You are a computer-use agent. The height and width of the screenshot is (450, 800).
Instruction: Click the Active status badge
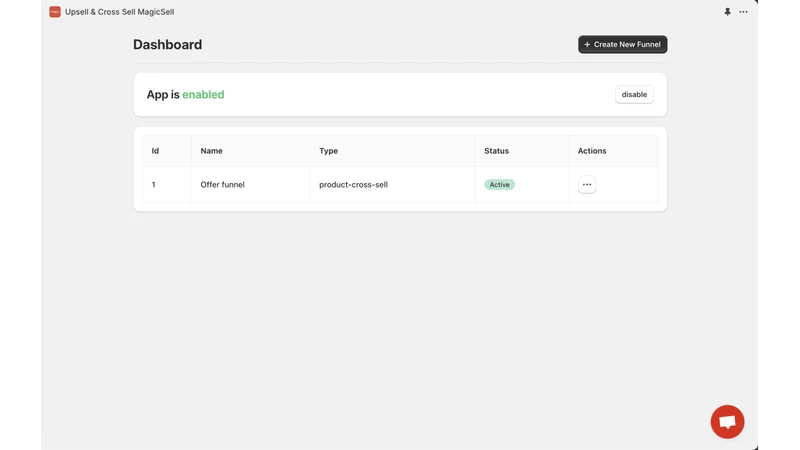tap(499, 185)
